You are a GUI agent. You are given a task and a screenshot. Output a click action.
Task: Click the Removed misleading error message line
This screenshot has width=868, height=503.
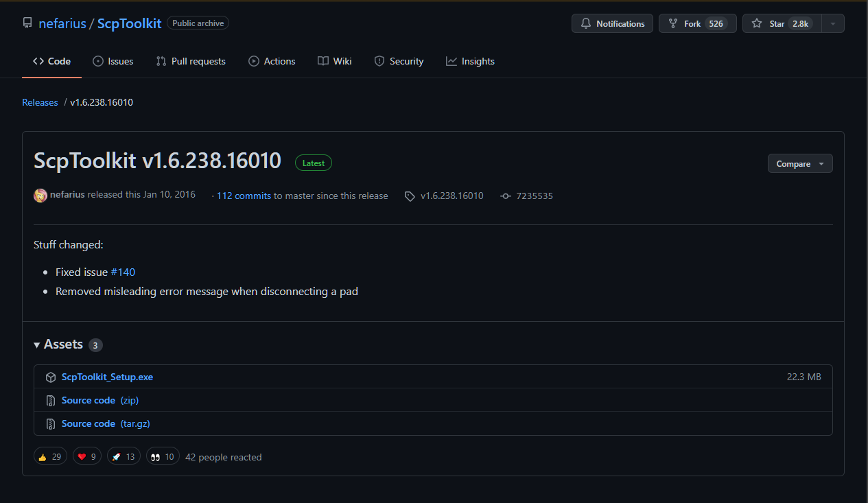point(207,291)
